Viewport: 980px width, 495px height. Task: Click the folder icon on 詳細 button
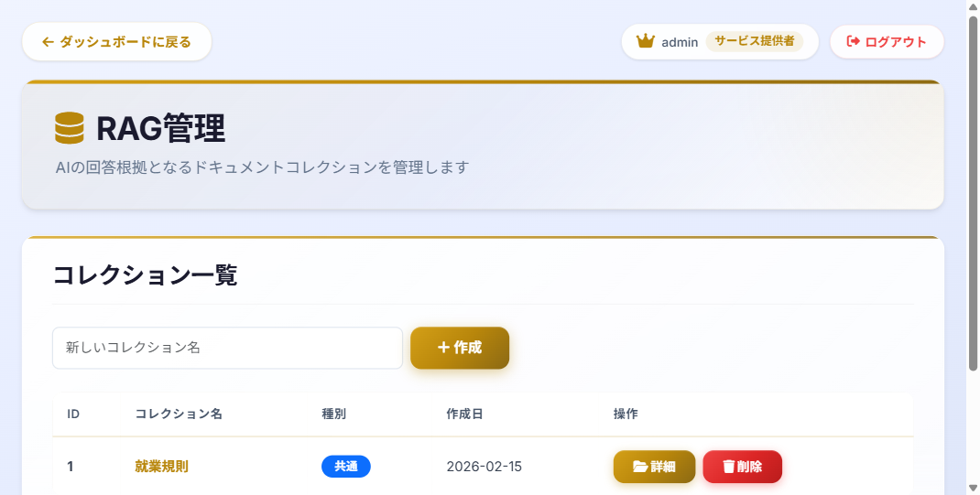[x=640, y=467]
